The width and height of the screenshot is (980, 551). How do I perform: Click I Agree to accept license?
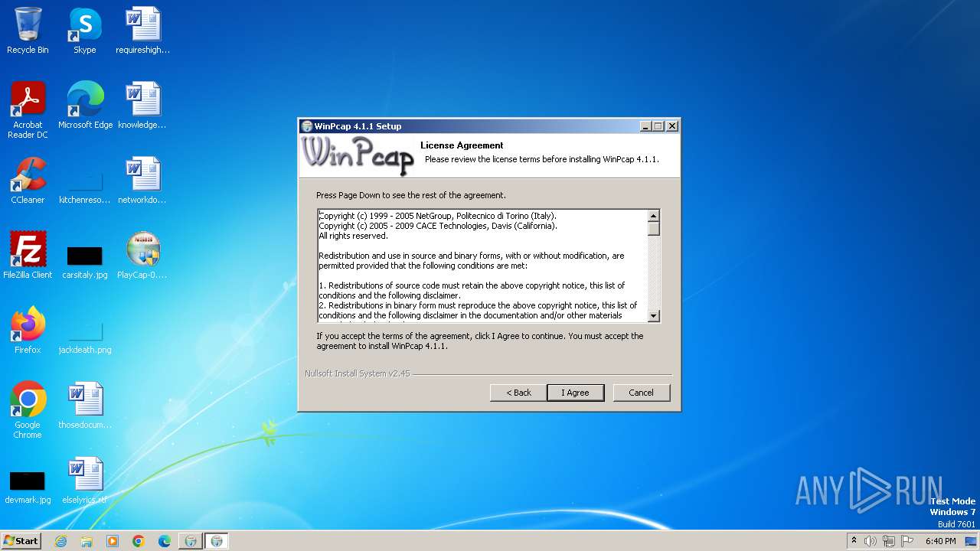pyautogui.click(x=575, y=393)
